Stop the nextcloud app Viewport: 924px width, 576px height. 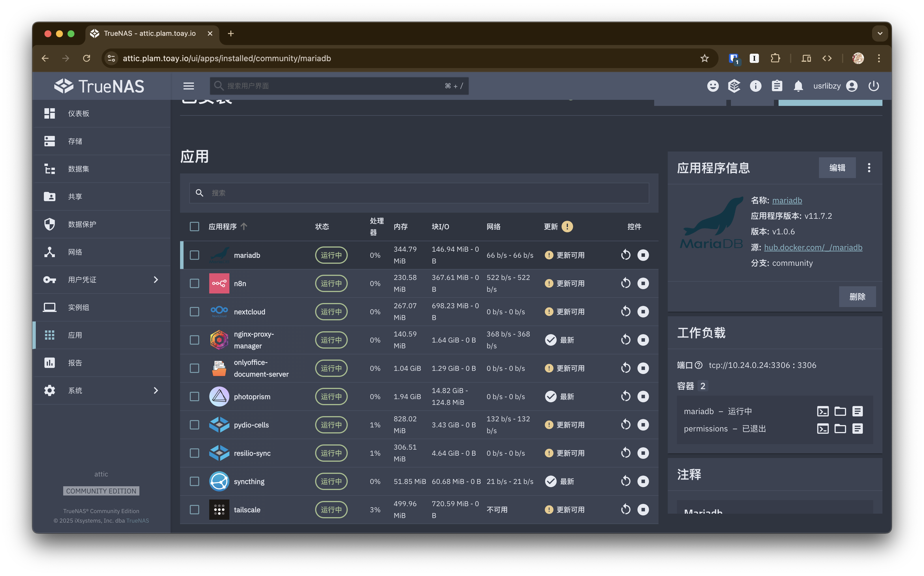click(x=643, y=312)
